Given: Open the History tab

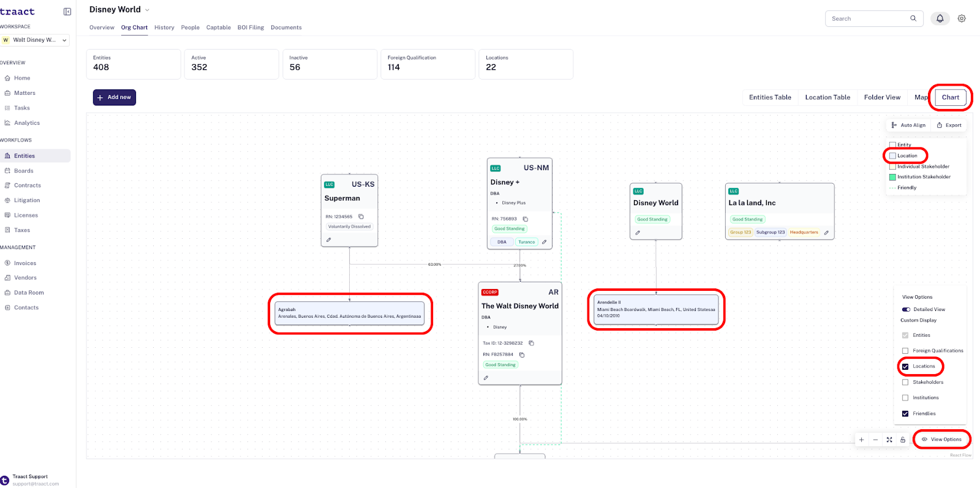Looking at the screenshot, I should [x=164, y=28].
